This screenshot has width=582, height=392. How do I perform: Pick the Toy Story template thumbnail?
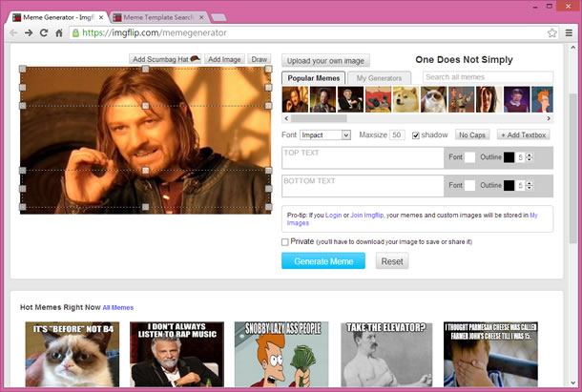click(462, 99)
